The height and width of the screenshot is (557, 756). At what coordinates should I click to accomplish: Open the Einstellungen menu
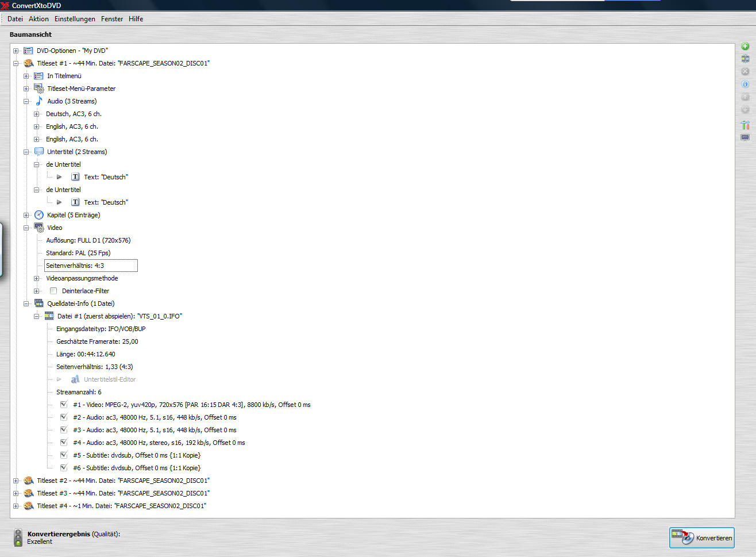point(75,19)
